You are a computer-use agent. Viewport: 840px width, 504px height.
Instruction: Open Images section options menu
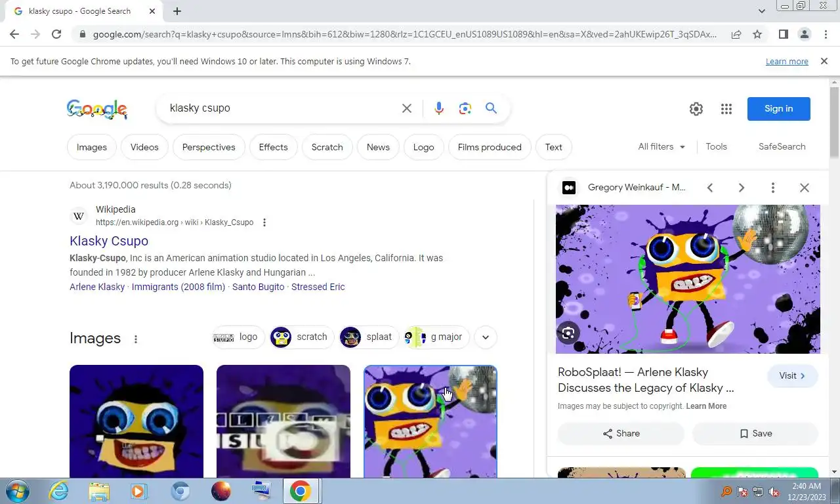tap(136, 339)
